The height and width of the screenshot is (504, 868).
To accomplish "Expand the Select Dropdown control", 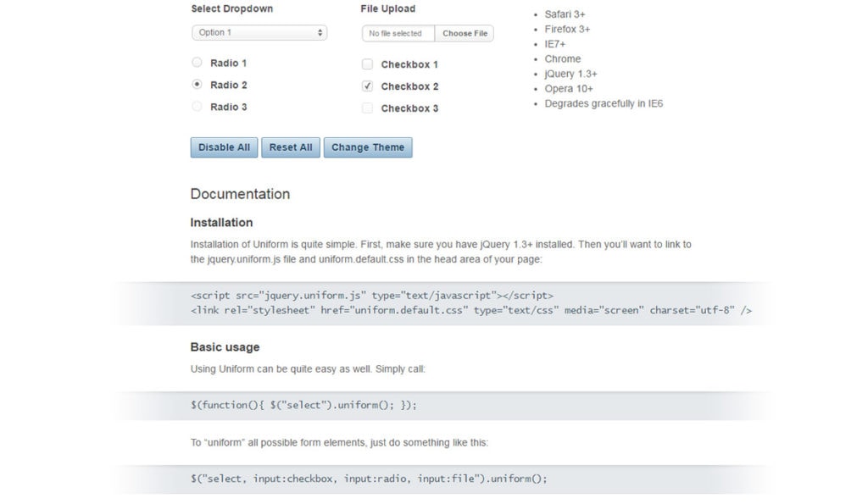I will tap(259, 33).
